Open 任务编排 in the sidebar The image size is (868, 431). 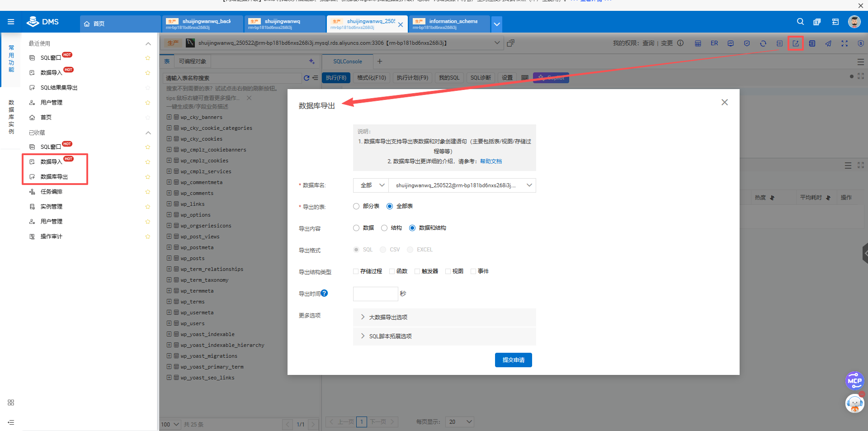click(x=52, y=192)
